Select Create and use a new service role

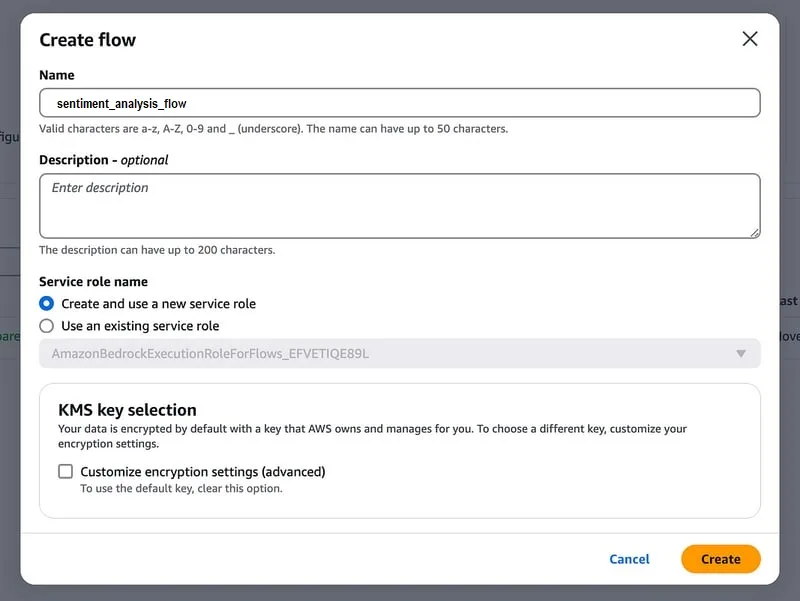(x=46, y=304)
